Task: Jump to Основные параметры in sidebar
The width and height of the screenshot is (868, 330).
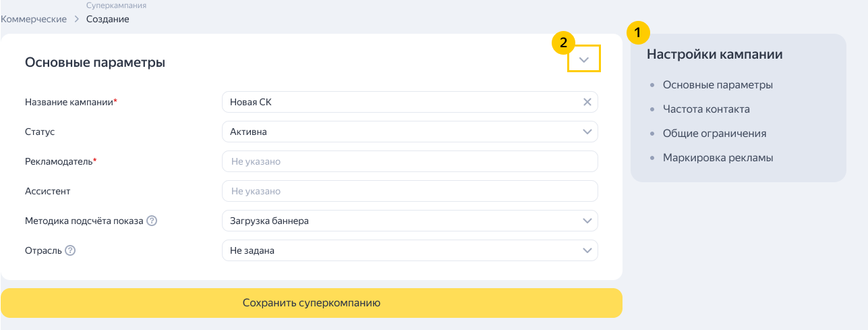Action: click(x=718, y=85)
